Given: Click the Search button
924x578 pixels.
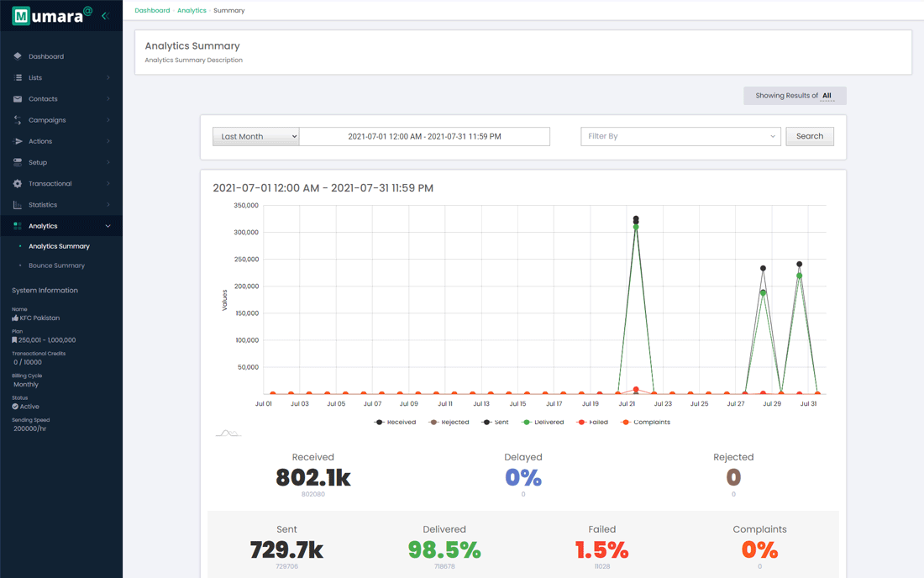Looking at the screenshot, I should (809, 136).
